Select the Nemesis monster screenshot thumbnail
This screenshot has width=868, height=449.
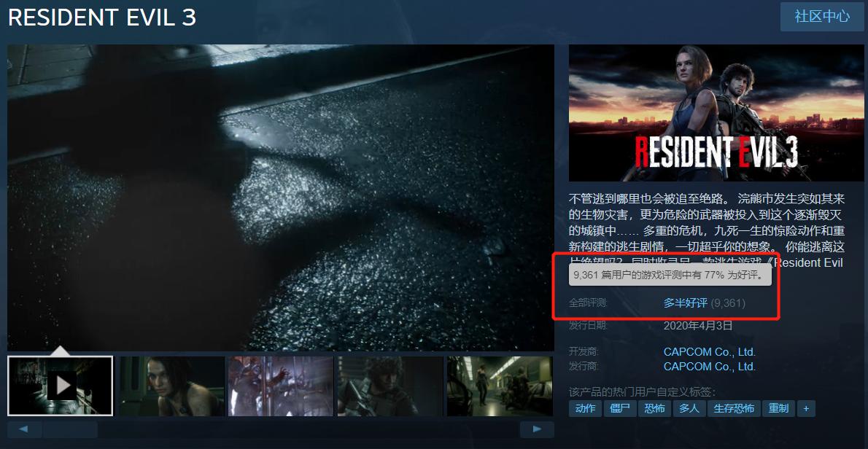click(x=282, y=386)
